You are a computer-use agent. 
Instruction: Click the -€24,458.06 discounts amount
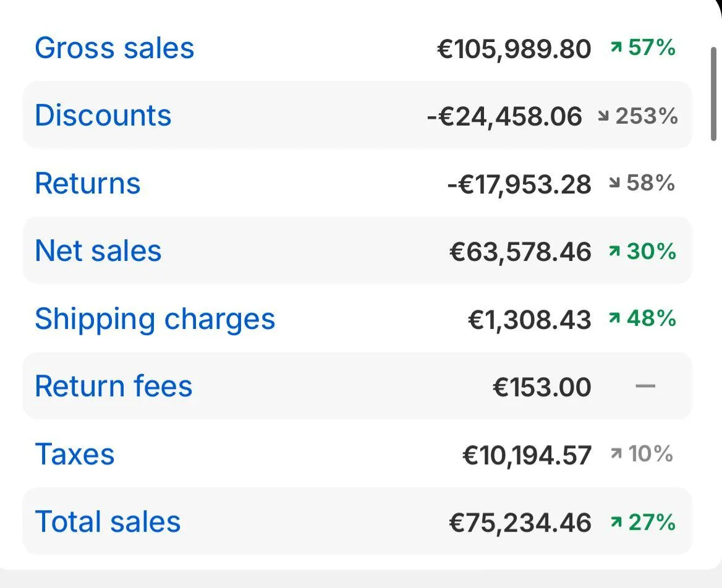[x=504, y=116]
